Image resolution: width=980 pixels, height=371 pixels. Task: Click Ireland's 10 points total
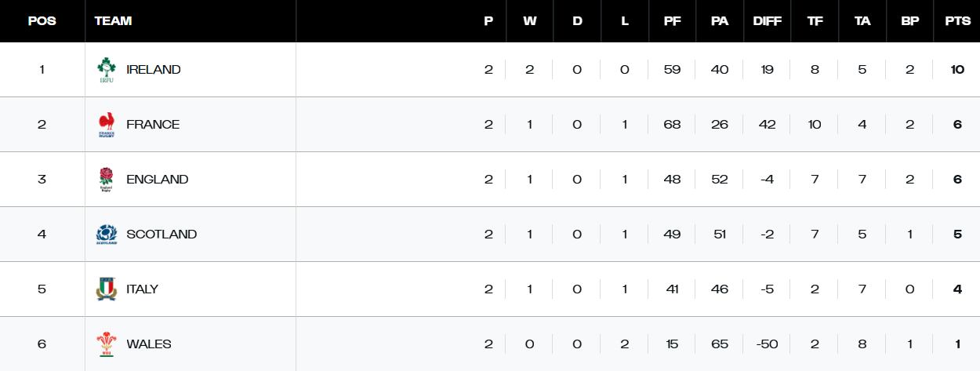pos(957,70)
